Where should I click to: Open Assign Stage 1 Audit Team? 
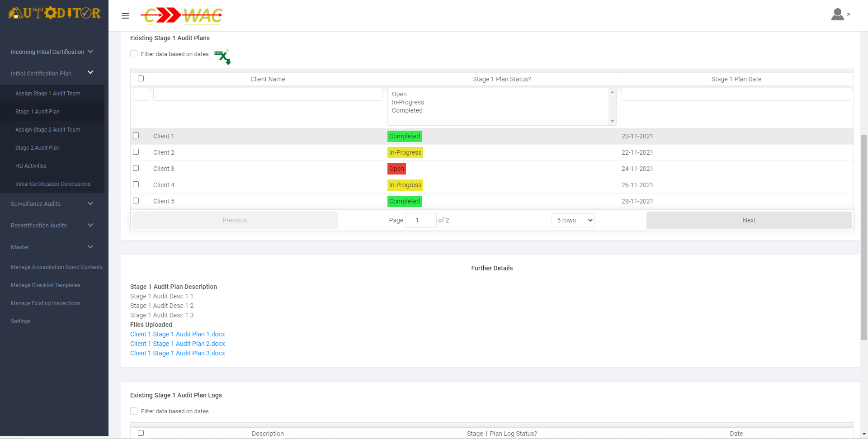pos(47,94)
